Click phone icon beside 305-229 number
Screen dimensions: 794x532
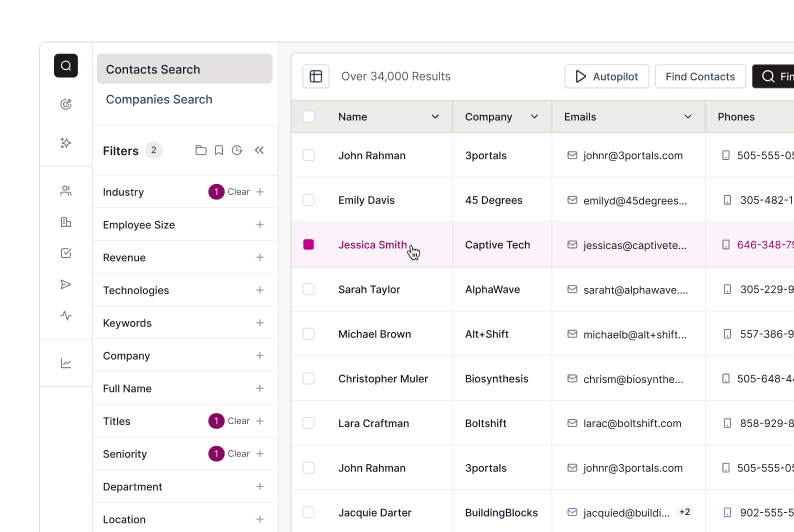[727, 289]
